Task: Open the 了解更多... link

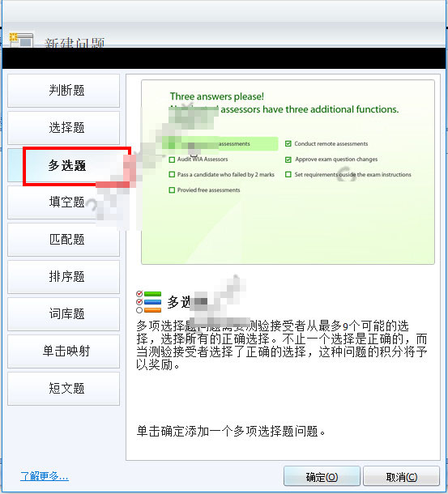Action: (x=44, y=475)
